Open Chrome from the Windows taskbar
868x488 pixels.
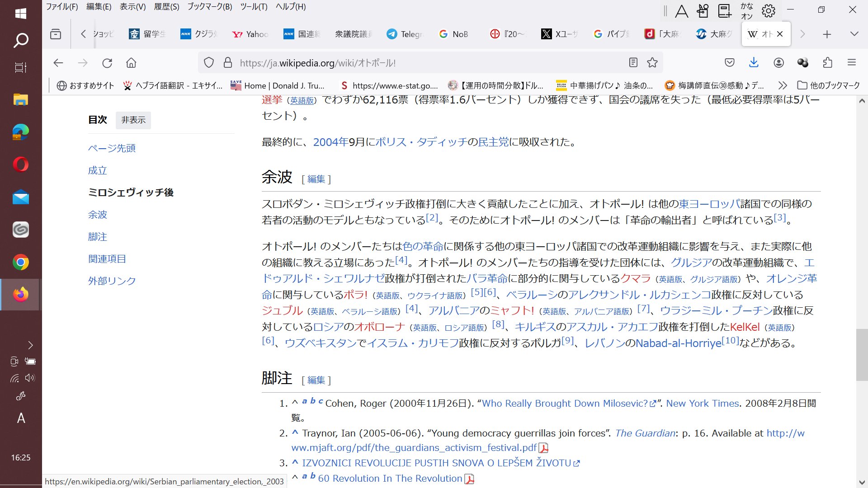(x=20, y=263)
